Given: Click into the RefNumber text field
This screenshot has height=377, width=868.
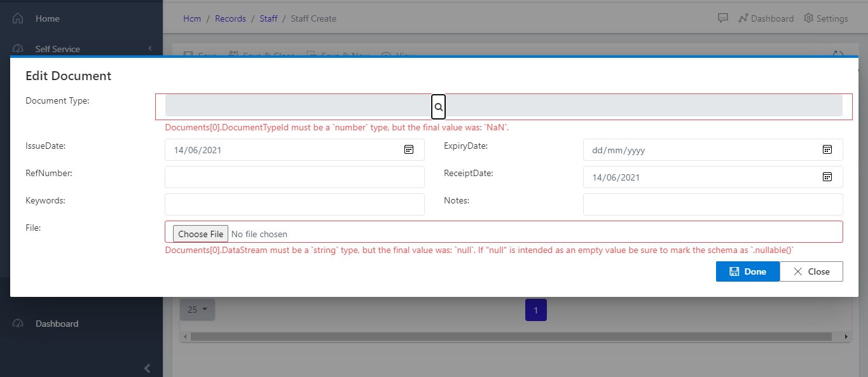Looking at the screenshot, I should (x=294, y=177).
